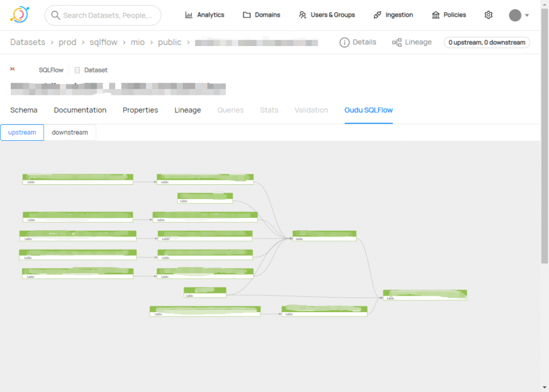Viewport: 549px width, 392px height.
Task: Select the downstream toggle
Action: click(x=70, y=132)
